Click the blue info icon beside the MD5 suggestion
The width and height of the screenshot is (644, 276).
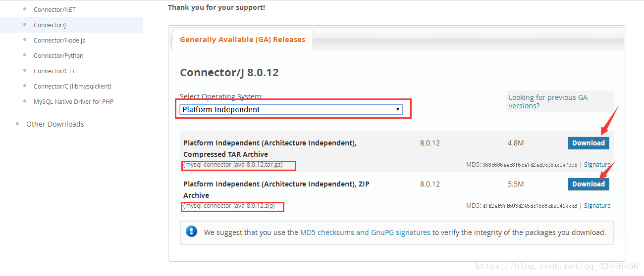coord(191,231)
